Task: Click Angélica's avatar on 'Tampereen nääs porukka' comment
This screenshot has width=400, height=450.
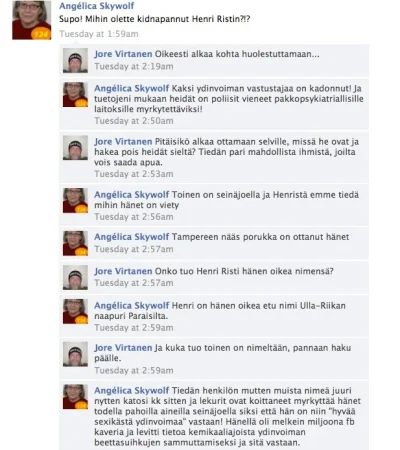Action: [75, 243]
